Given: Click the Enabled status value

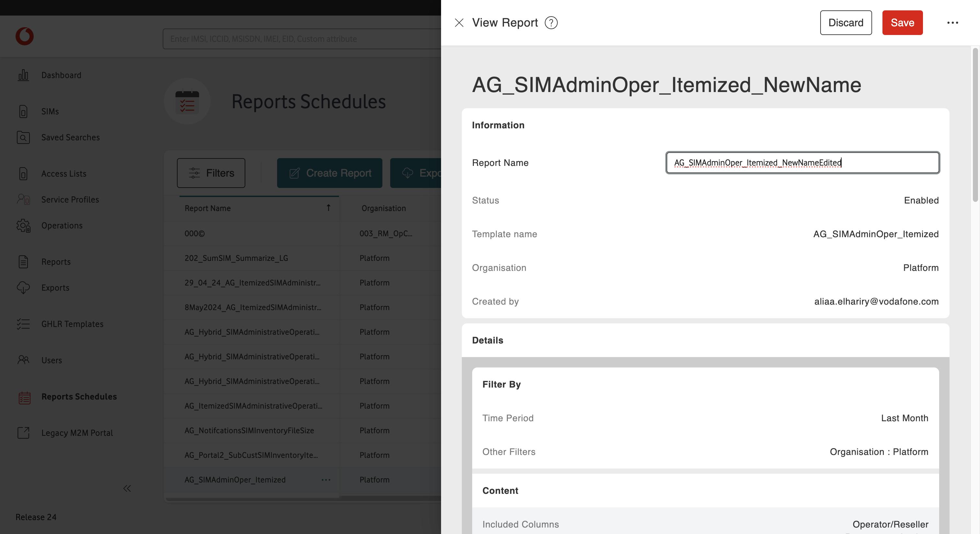Looking at the screenshot, I should point(921,201).
